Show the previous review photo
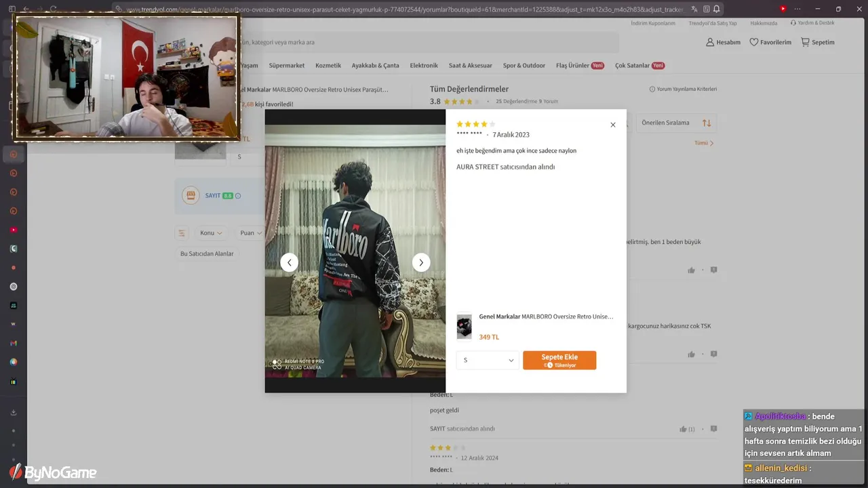Image resolution: width=868 pixels, height=488 pixels. click(x=290, y=263)
